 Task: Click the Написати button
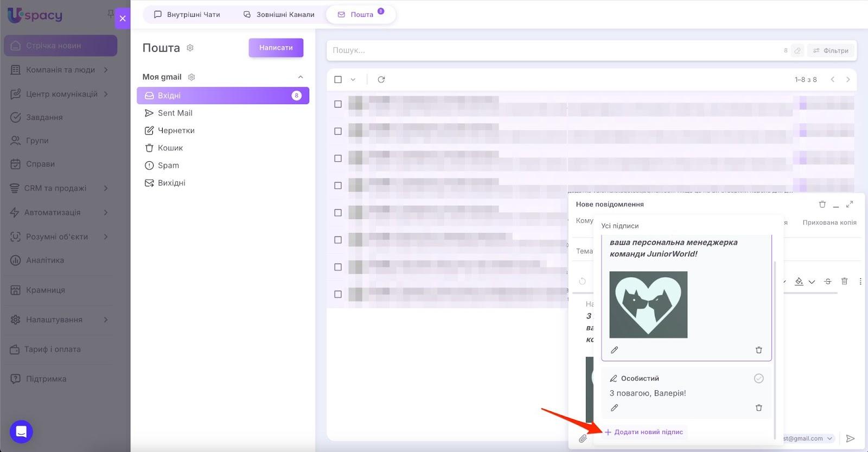point(276,48)
